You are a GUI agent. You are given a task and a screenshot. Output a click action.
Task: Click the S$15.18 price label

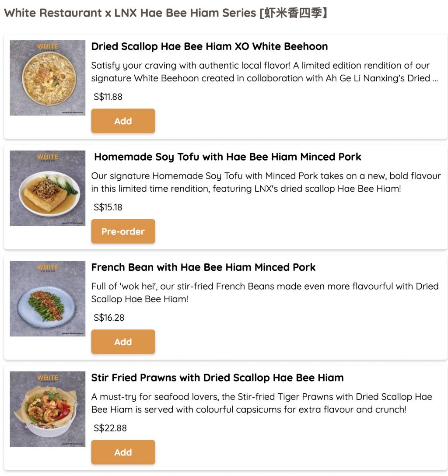click(108, 207)
